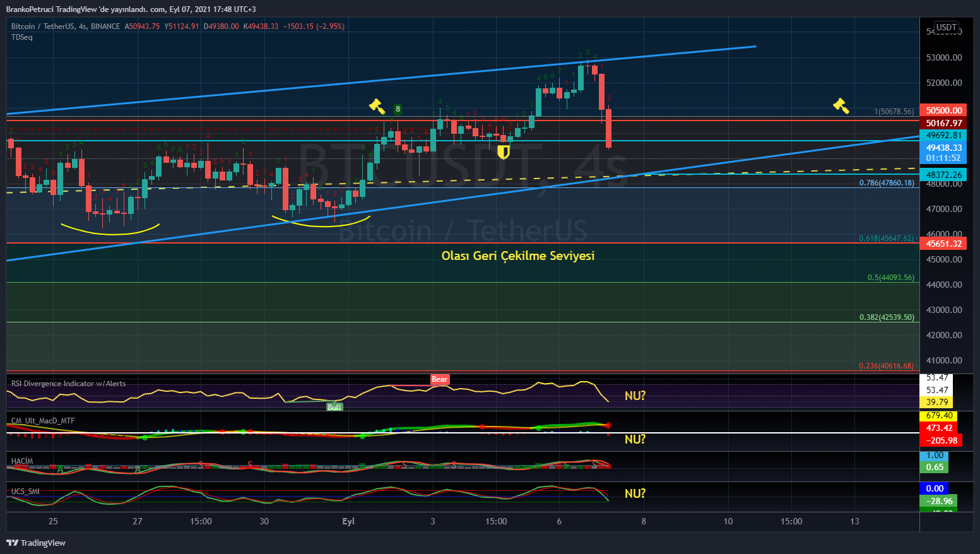Open the TradingView logo link
Viewport: 980px width, 554px height.
click(x=36, y=543)
